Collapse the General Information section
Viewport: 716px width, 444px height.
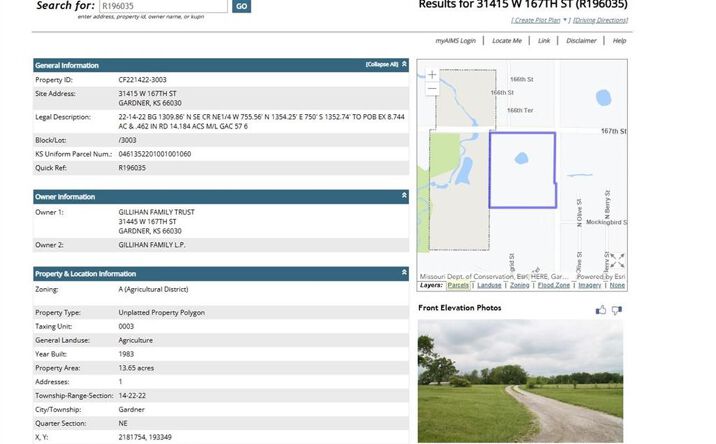(x=404, y=64)
